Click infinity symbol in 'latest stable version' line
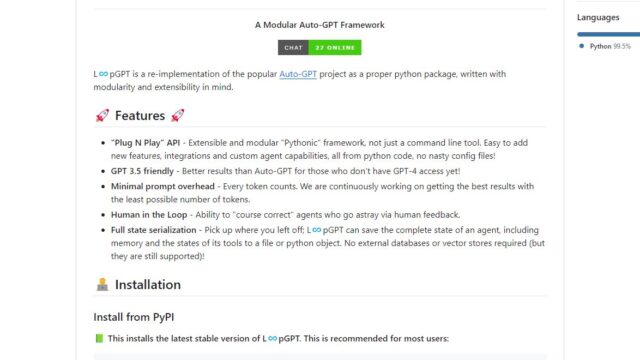This screenshot has width=640, height=360. (x=272, y=338)
